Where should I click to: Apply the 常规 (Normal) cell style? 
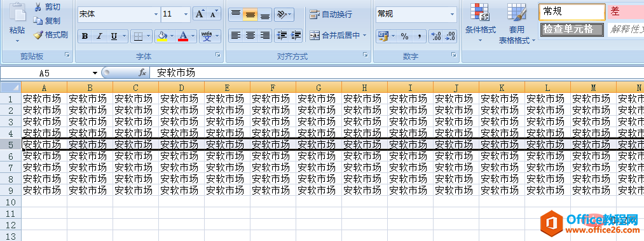pyautogui.click(x=572, y=12)
